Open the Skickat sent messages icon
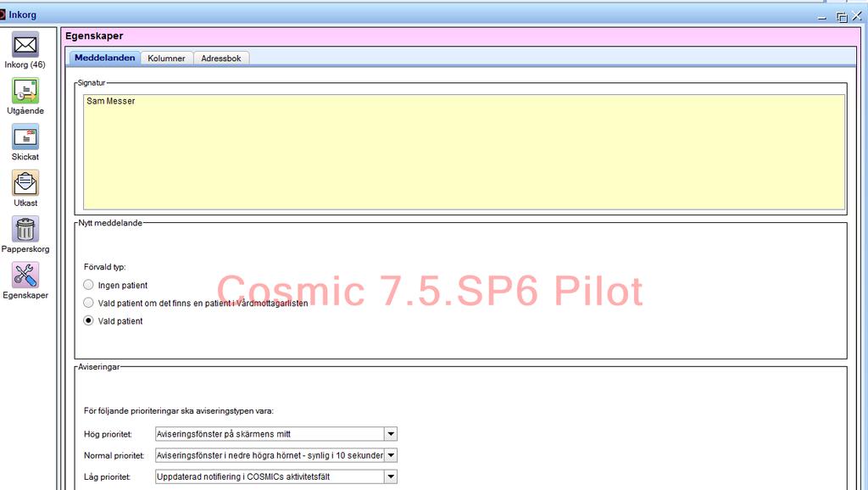The width and height of the screenshot is (868, 490). (25, 136)
